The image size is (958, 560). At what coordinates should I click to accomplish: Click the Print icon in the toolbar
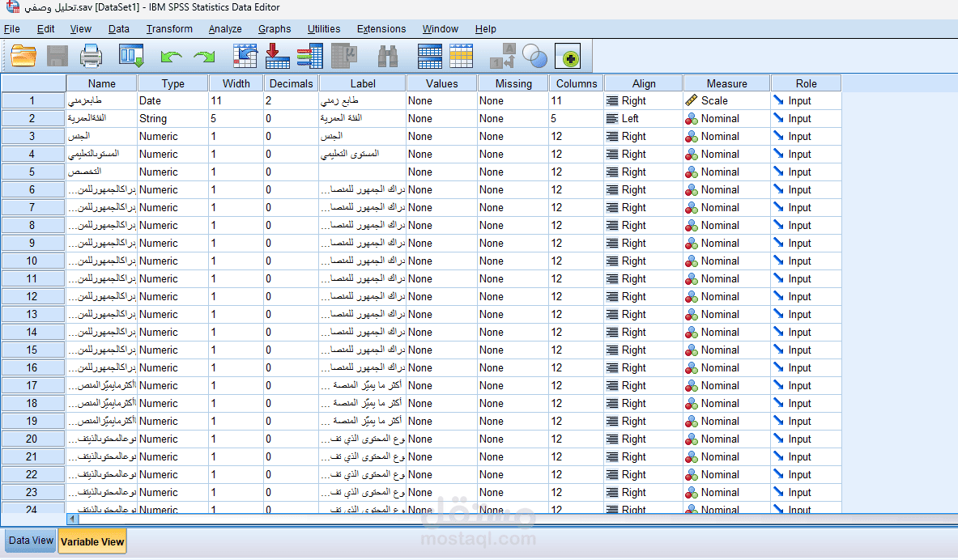91,56
